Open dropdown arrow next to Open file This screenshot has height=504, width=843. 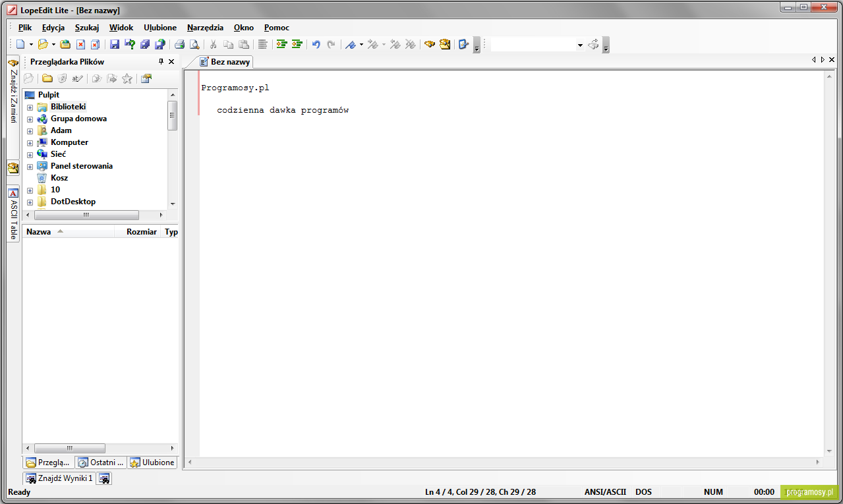[53, 45]
